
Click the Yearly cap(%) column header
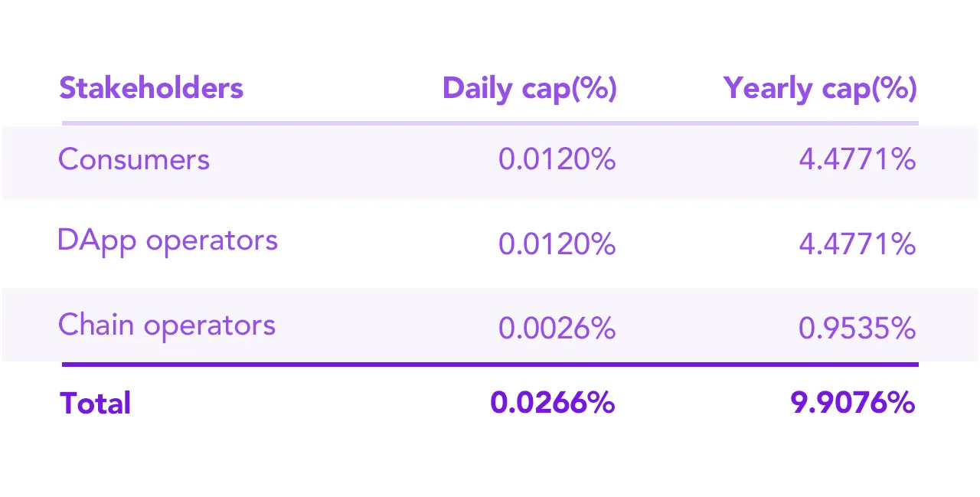[x=820, y=89]
